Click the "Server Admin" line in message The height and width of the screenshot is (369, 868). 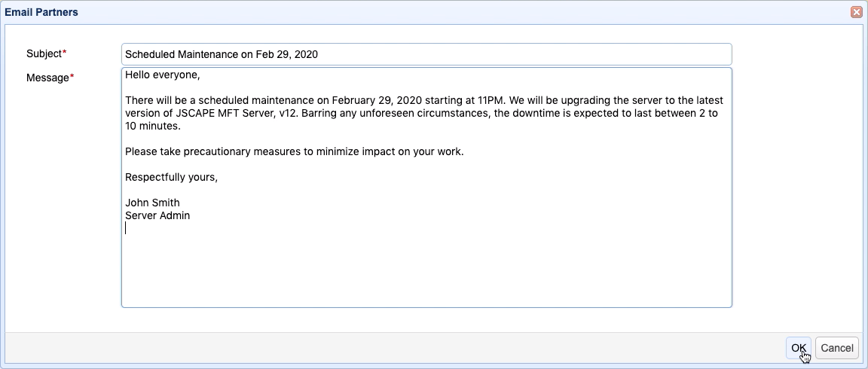pos(157,215)
